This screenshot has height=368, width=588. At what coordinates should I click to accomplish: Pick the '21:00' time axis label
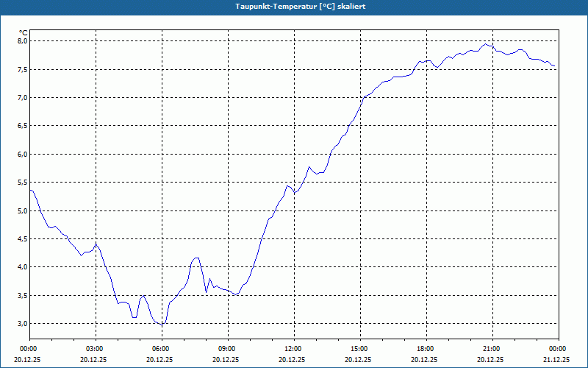[492, 349]
